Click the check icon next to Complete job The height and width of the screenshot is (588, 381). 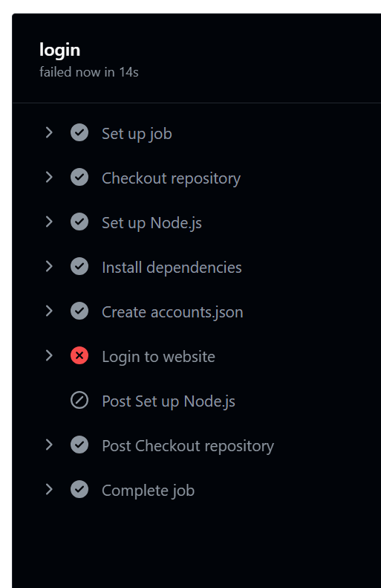tap(79, 490)
